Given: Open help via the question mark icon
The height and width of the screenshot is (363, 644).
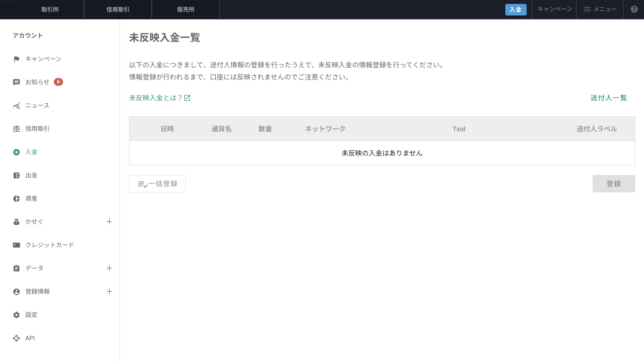Looking at the screenshot, I should (634, 9).
